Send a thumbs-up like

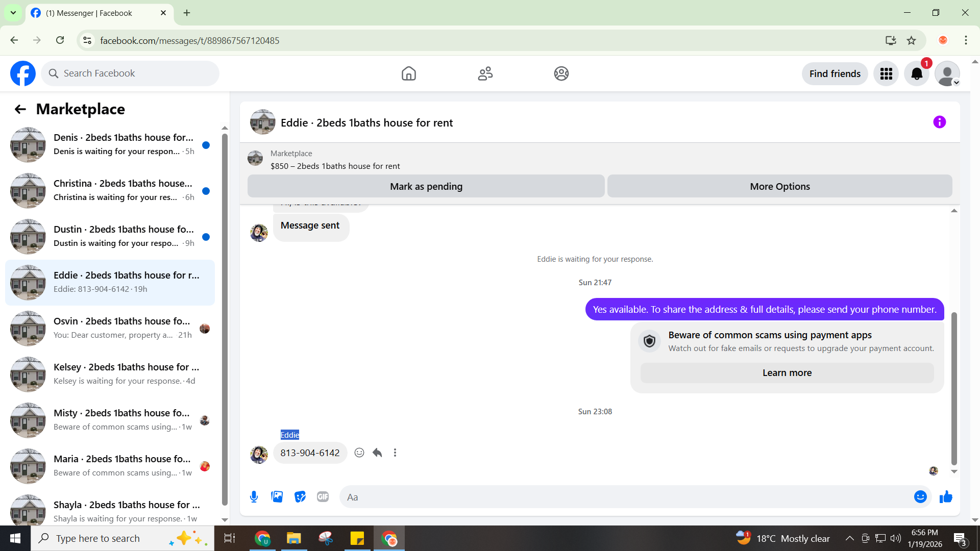point(946,496)
